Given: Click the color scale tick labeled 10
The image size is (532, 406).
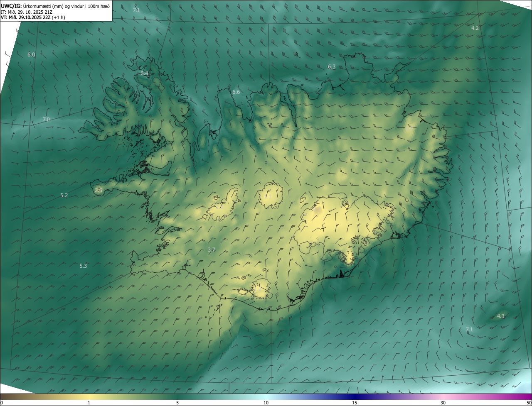Looking at the screenshot, I should pos(266,403).
